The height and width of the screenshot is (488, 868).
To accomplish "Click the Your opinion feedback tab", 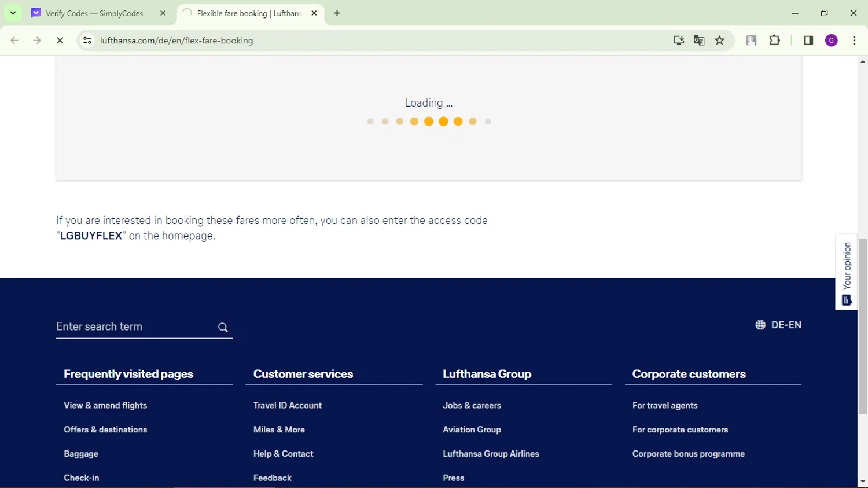I will pos(847,272).
